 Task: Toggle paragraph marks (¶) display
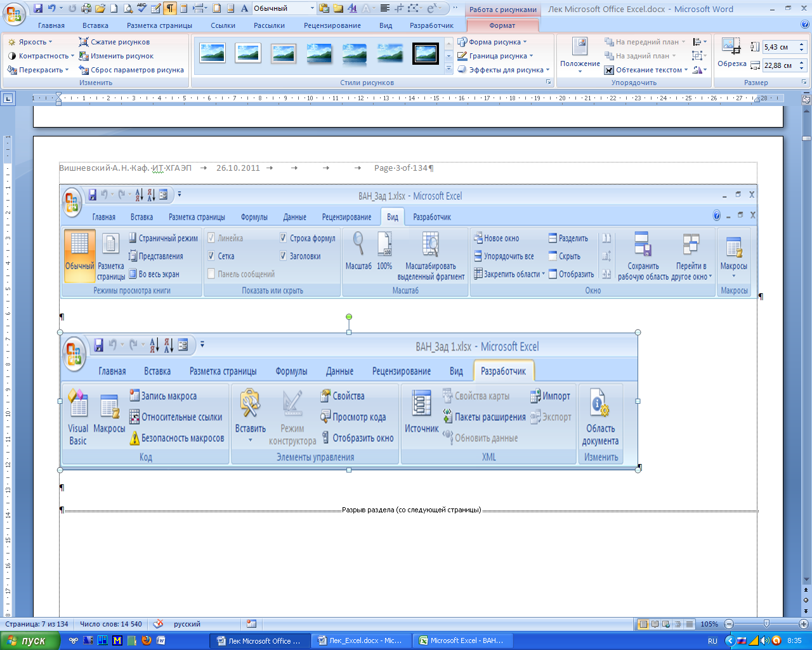coord(170,8)
